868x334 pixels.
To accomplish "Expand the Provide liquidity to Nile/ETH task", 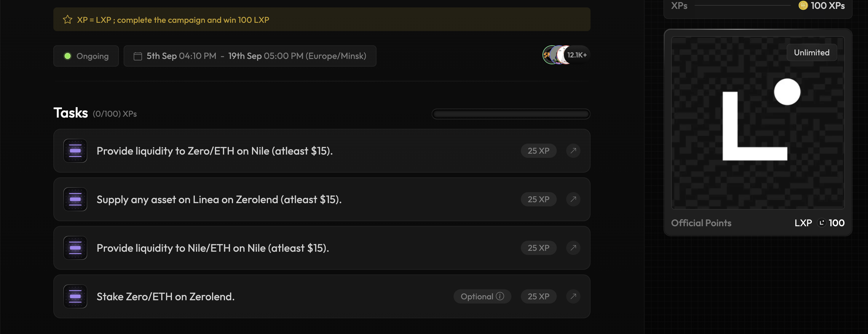I will coord(213,248).
